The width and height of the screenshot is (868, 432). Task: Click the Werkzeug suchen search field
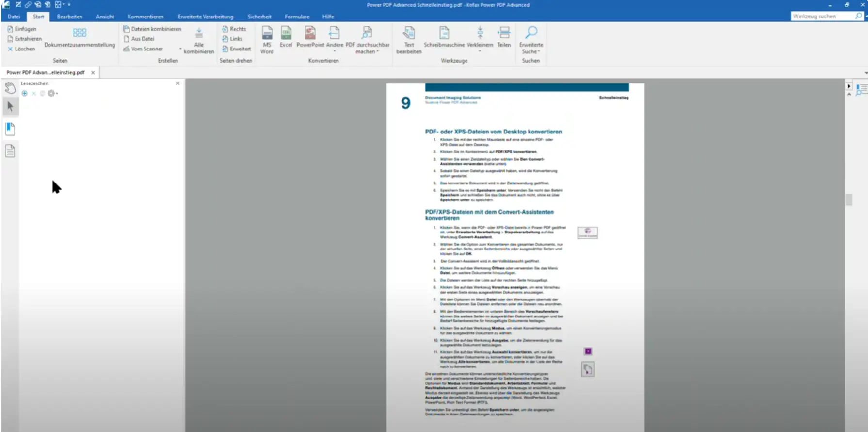point(823,17)
